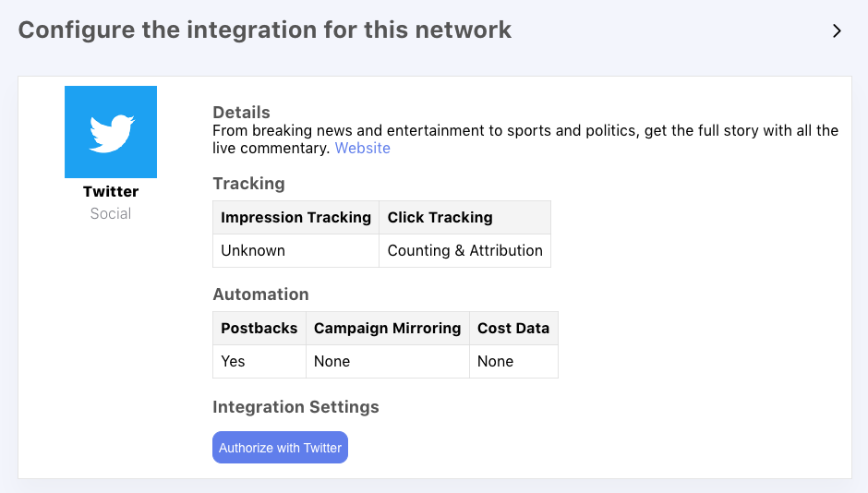The width and height of the screenshot is (868, 493).
Task: Click the 'Details' section heading
Action: 241,113
